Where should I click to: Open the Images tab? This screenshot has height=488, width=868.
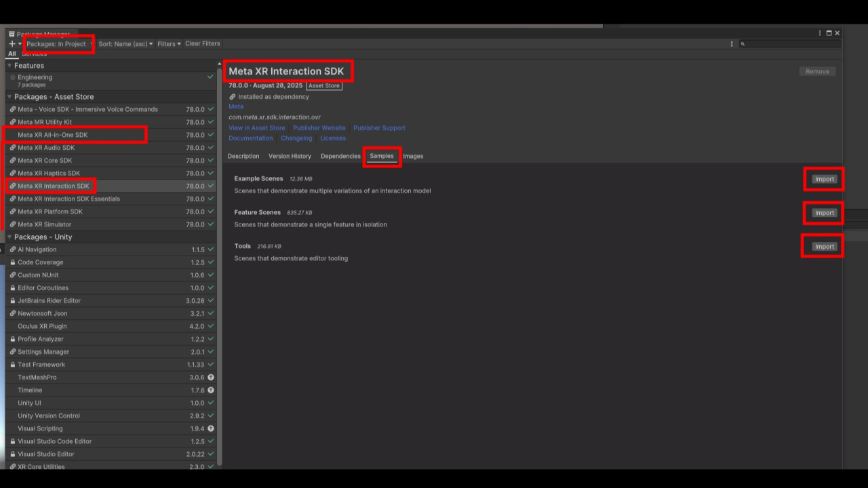tap(413, 156)
